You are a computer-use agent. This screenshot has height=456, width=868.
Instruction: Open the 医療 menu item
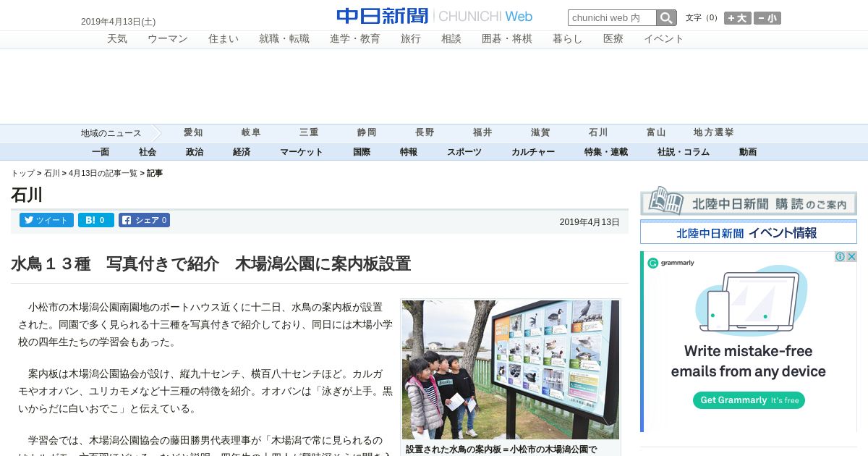613,39
